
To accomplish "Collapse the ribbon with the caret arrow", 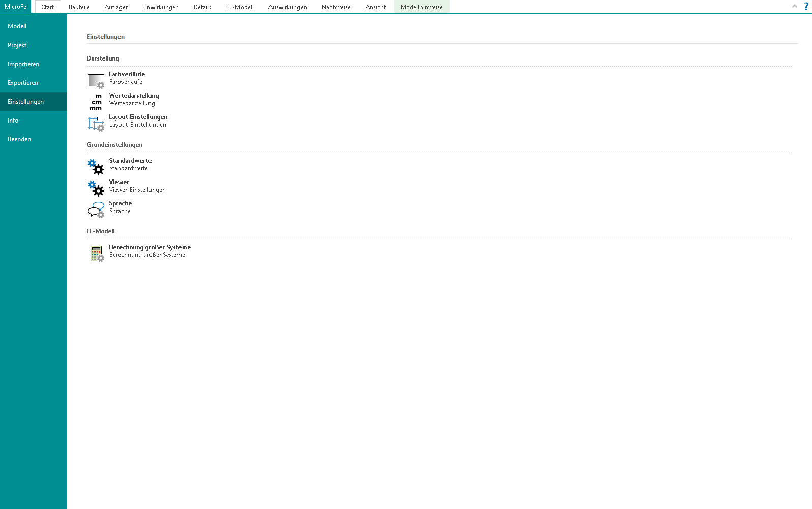I will (x=795, y=6).
